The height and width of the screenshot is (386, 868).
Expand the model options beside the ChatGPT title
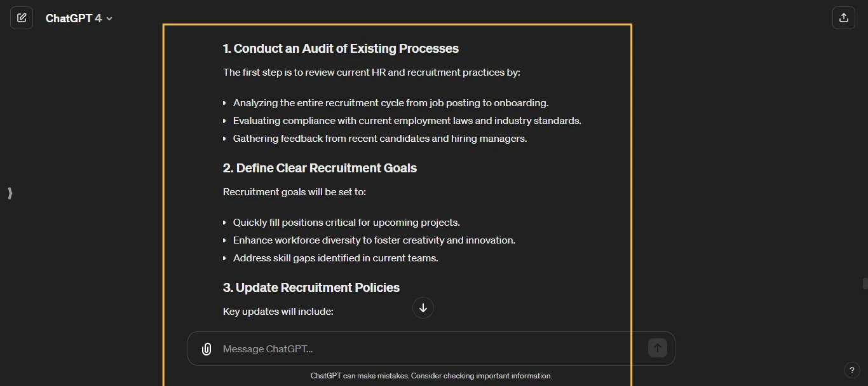109,18
